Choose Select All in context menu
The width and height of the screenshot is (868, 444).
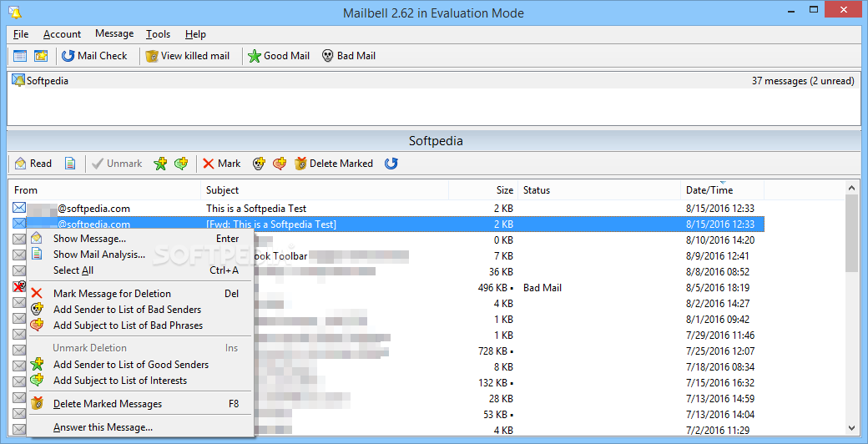click(140, 270)
